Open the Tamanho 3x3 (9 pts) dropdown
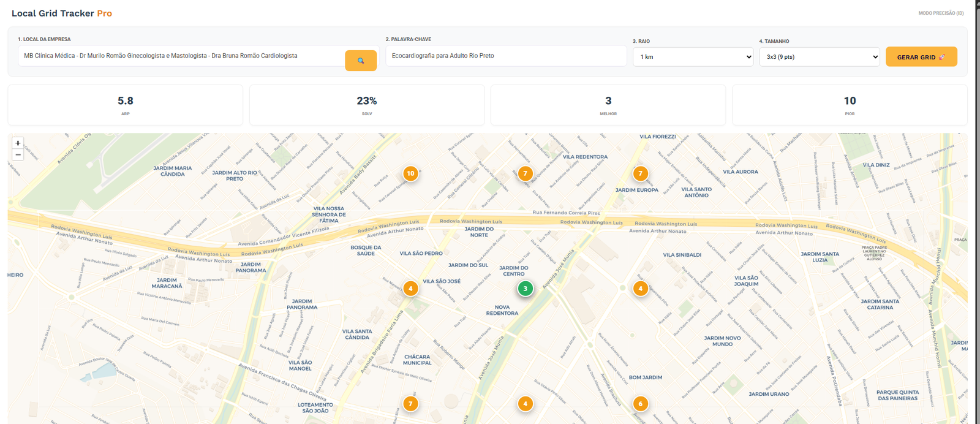Viewport: 980px width, 424px height. 820,56
